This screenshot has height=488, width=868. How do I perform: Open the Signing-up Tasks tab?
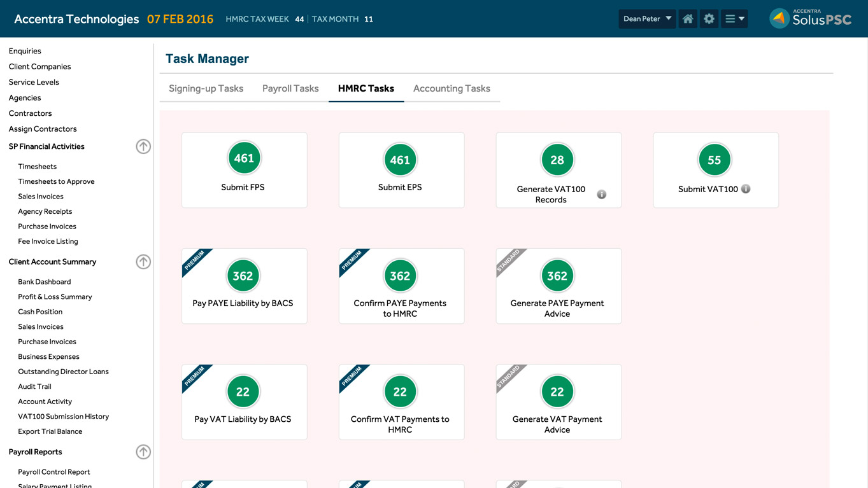pyautogui.click(x=206, y=88)
